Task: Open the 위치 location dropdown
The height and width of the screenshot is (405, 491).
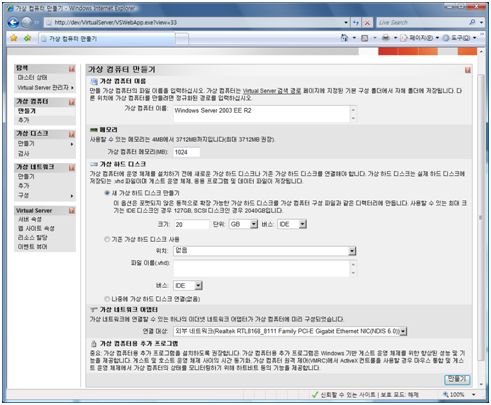Action: (x=265, y=251)
